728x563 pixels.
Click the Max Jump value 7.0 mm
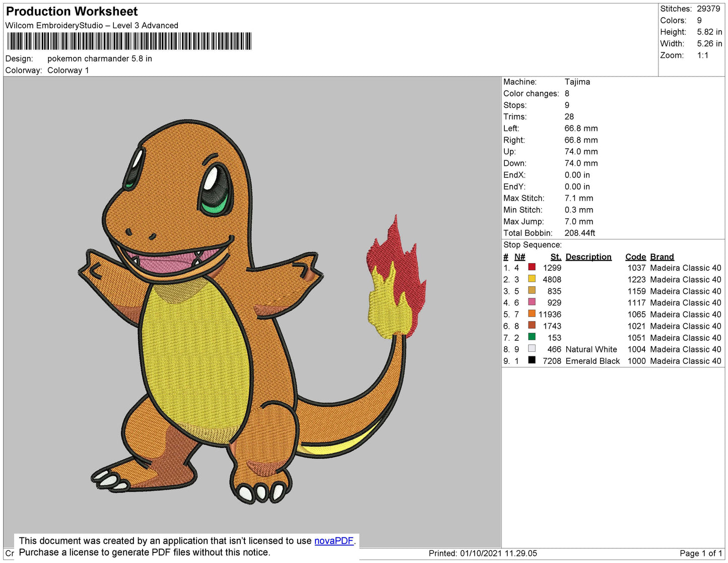pos(579,221)
